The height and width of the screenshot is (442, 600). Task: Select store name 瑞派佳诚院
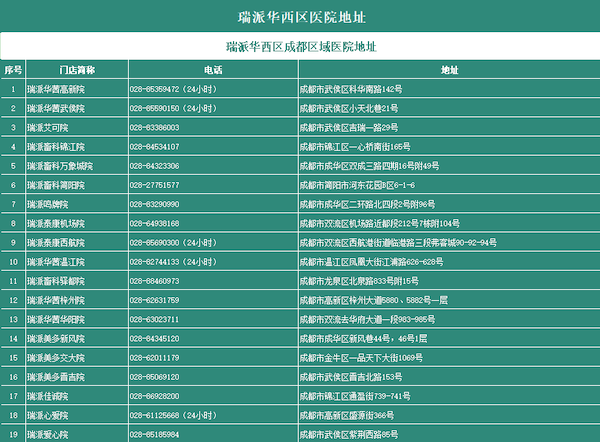click(x=47, y=396)
